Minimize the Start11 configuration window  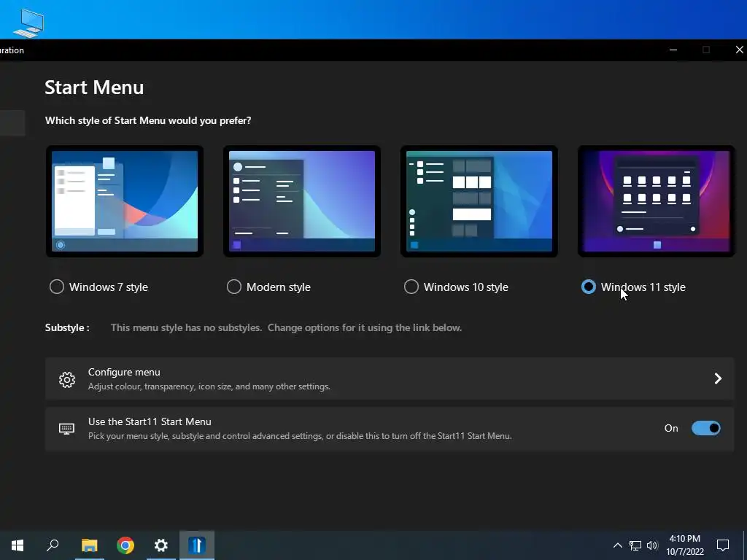point(673,50)
